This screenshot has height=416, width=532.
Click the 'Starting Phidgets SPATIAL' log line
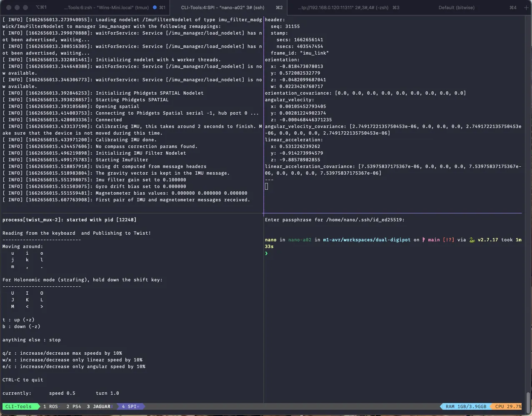point(85,100)
